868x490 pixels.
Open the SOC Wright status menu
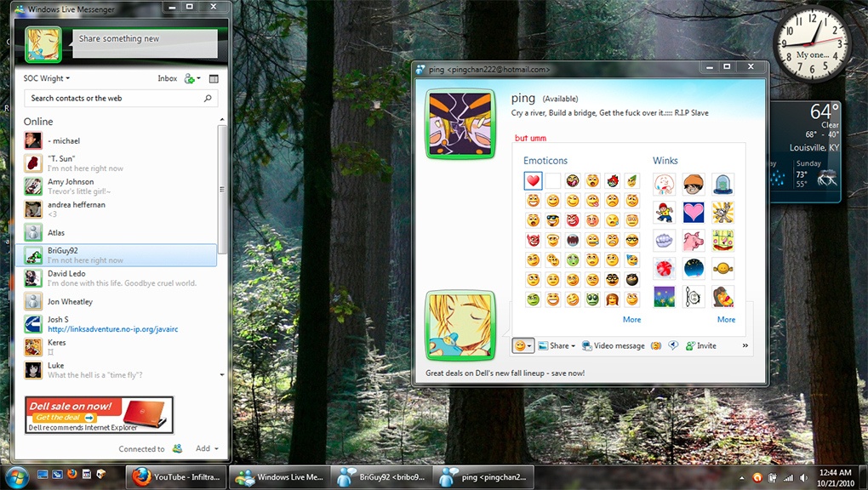point(47,79)
